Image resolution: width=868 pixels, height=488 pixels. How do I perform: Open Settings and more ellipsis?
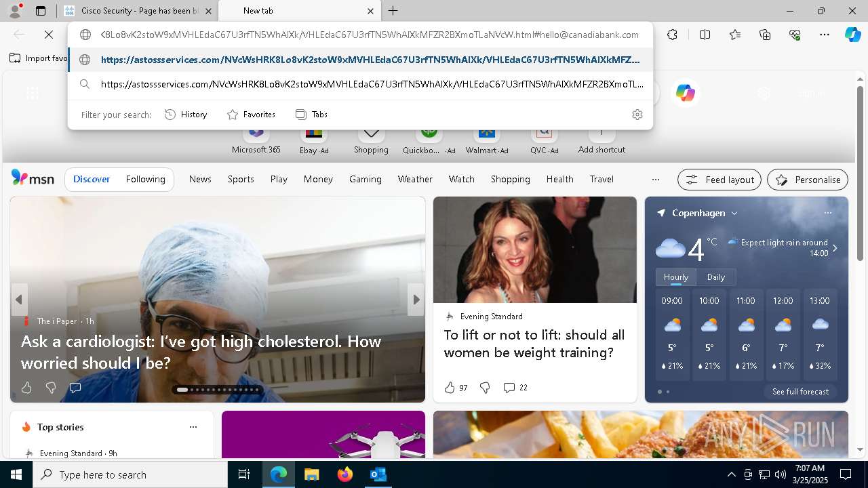tap(825, 35)
